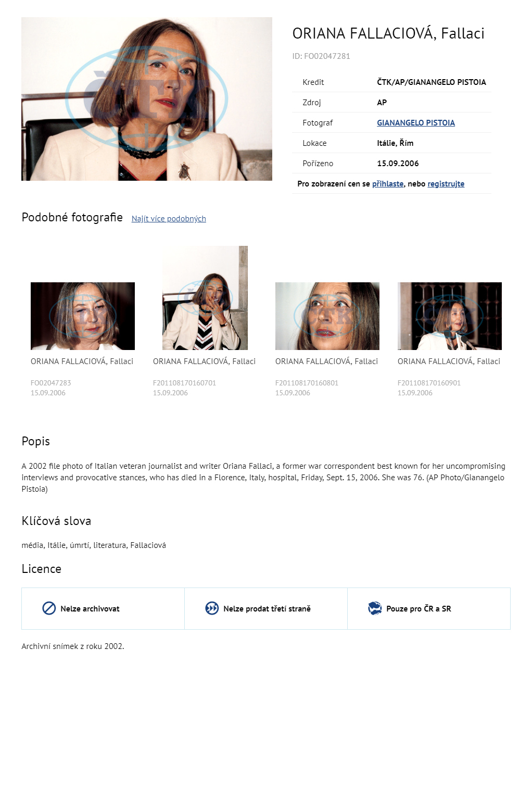Select the caption under the first similar photo
Viewport: 532px width, 812px height.
tap(82, 361)
